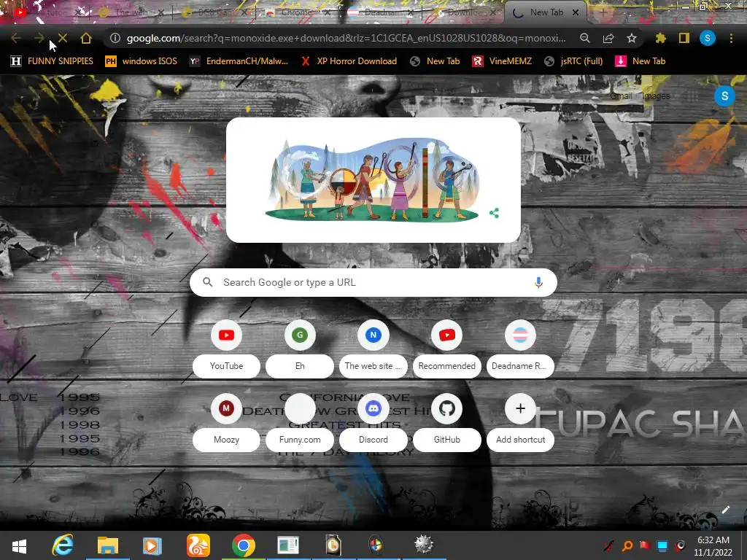
Task: Share the Google Doodle
Action: point(494,213)
